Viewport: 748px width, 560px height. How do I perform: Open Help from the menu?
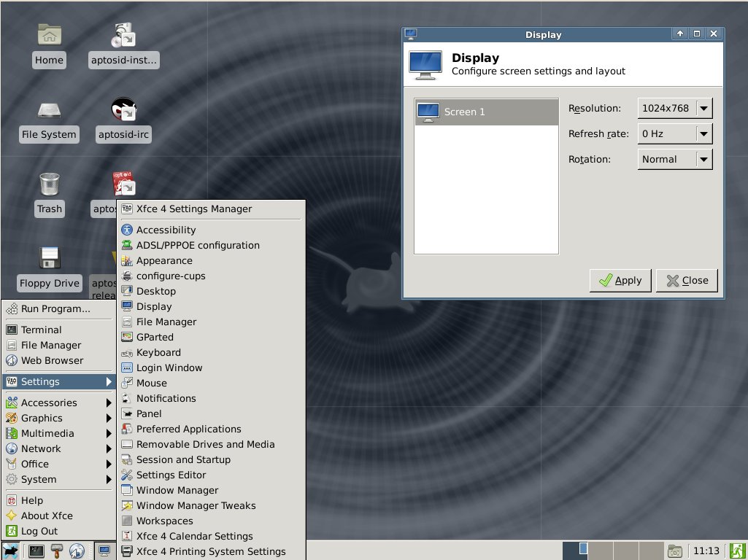click(58, 500)
